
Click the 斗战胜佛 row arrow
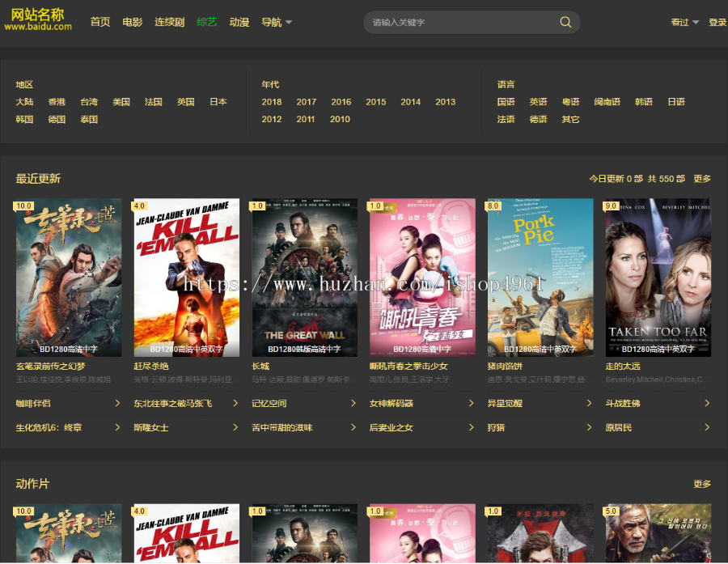[707, 403]
